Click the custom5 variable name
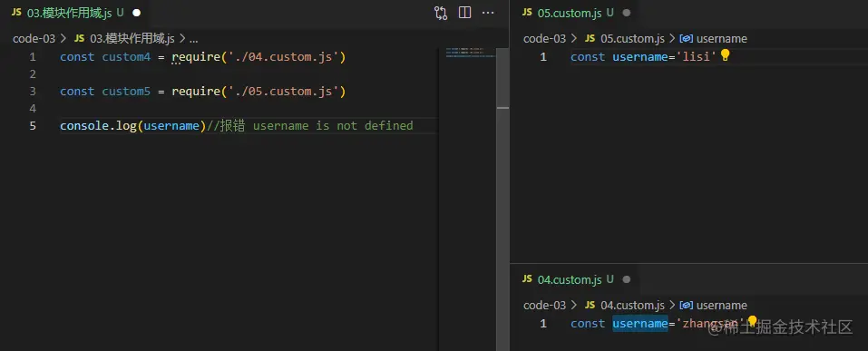868x351 pixels. pyautogui.click(x=126, y=92)
